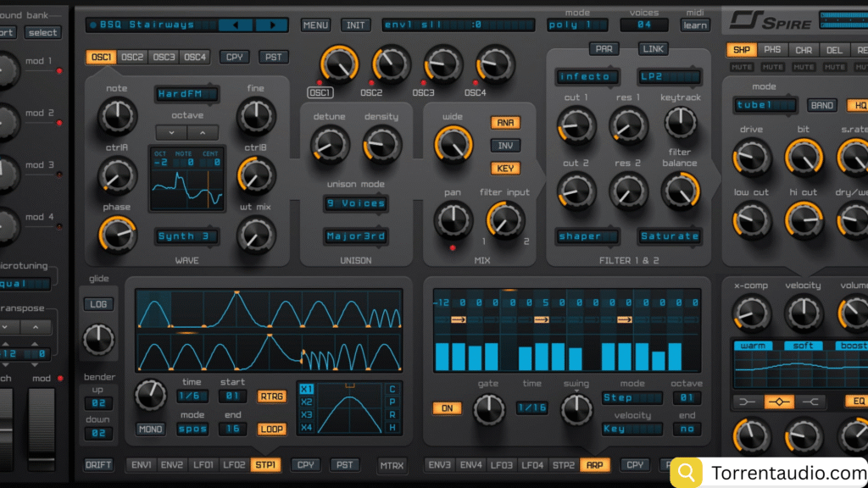
Task: Select the low shelf EQ shape icon
Action: 747,402
